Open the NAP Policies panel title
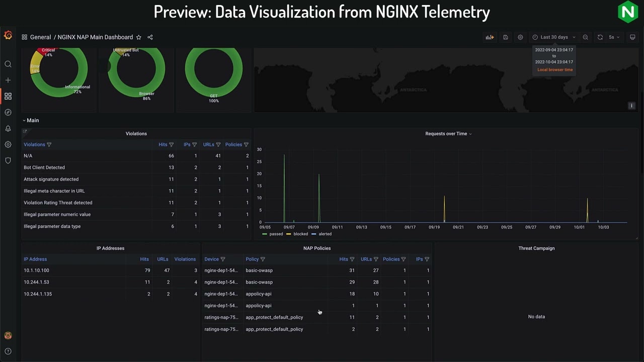This screenshot has height=362, width=644. [x=317, y=248]
